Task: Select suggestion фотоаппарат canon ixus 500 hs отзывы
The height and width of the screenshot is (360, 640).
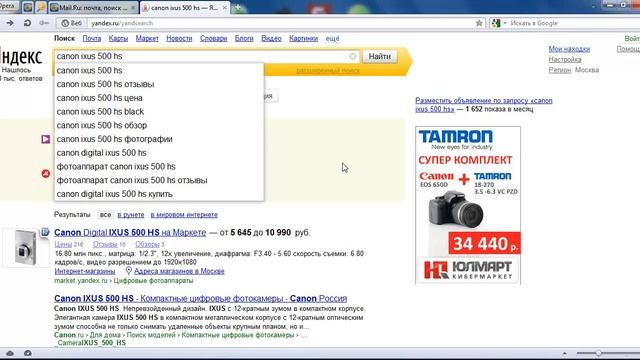Action: click(159, 180)
